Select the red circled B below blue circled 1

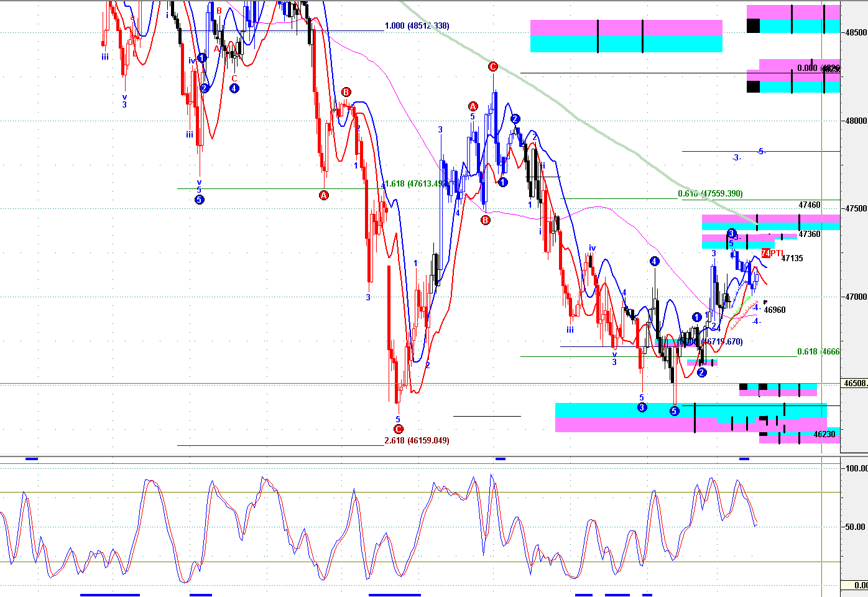pyautogui.click(x=486, y=220)
